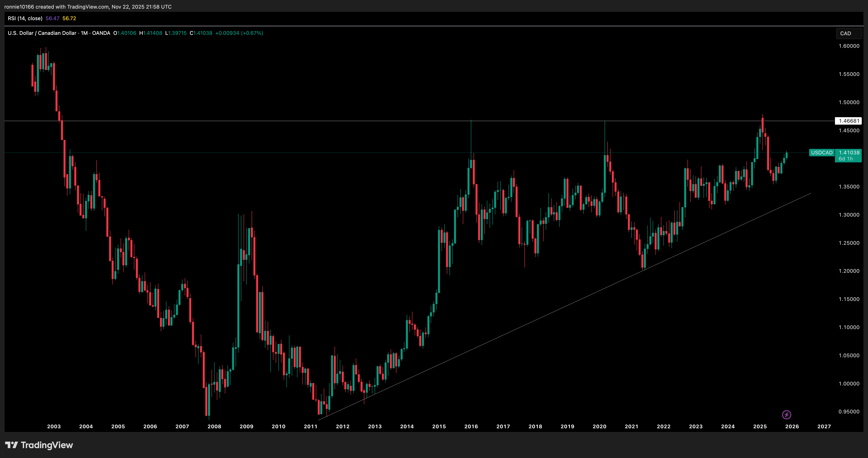This screenshot has height=458, width=868.
Task: Click the RSI value 56.47 to highlight the plot
Action: pyautogui.click(x=52, y=19)
